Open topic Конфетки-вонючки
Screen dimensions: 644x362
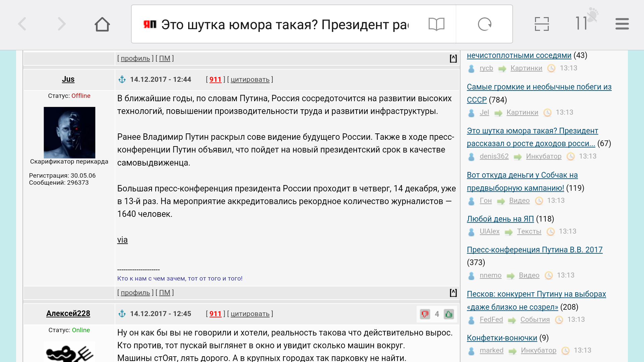502,338
